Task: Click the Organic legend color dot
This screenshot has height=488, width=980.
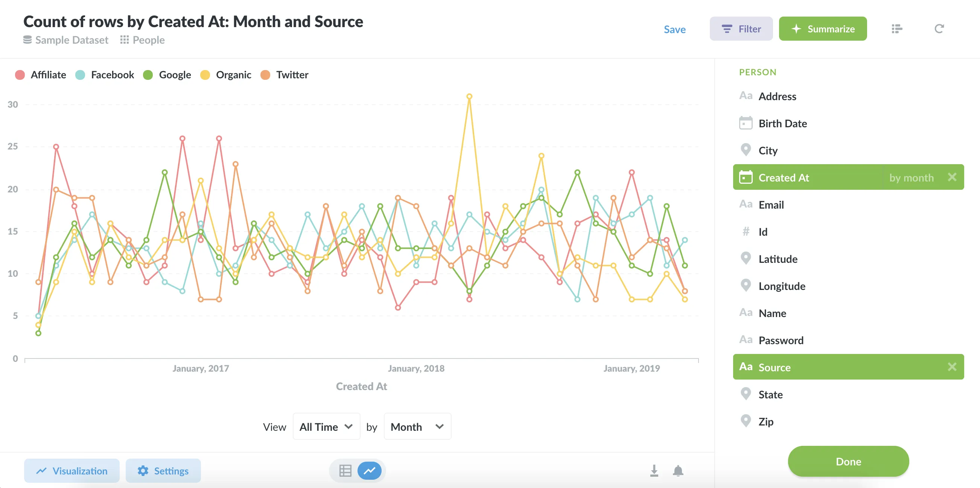Action: coord(205,75)
